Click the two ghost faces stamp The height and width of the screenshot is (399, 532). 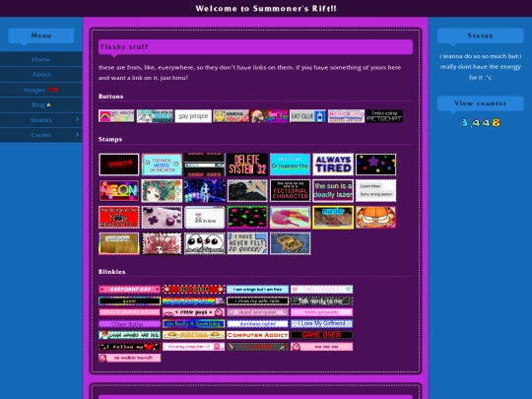click(205, 243)
